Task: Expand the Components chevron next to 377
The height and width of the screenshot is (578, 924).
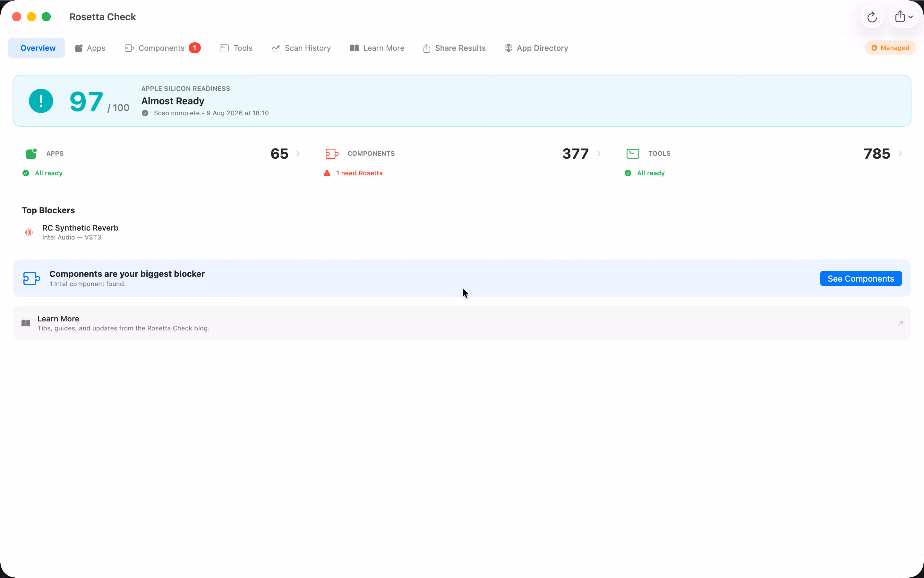Action: coord(599,154)
